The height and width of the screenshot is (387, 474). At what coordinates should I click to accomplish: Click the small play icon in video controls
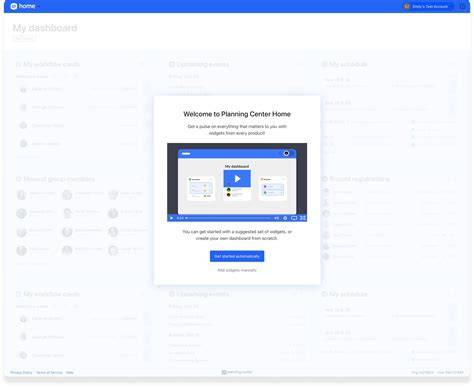(x=172, y=218)
